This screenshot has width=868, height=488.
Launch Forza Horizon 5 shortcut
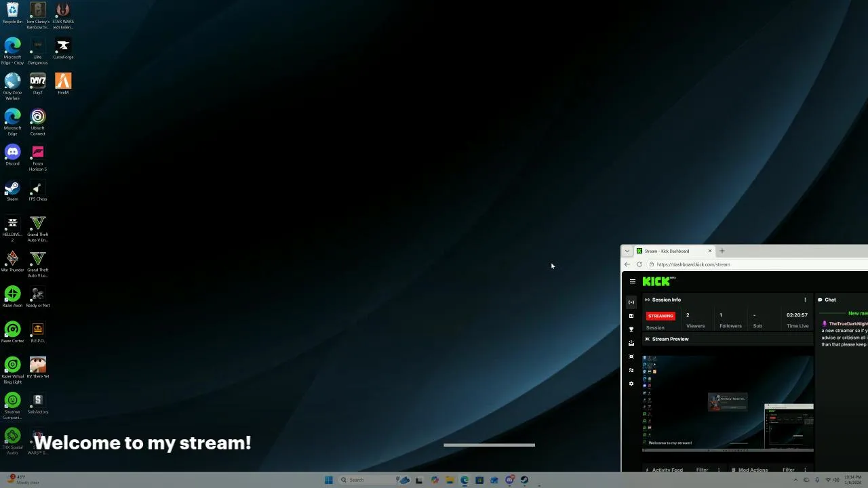(x=37, y=157)
